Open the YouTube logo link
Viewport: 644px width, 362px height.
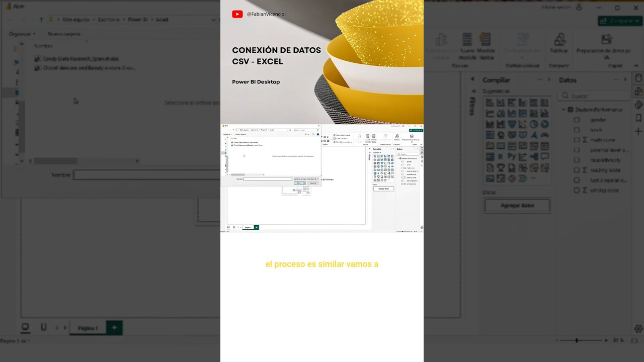(x=237, y=14)
